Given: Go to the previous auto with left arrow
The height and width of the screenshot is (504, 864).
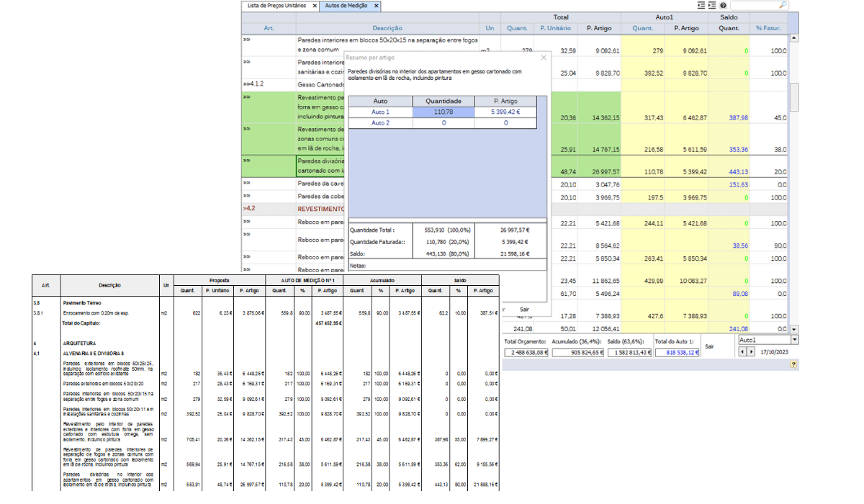Looking at the screenshot, I should tap(744, 351).
